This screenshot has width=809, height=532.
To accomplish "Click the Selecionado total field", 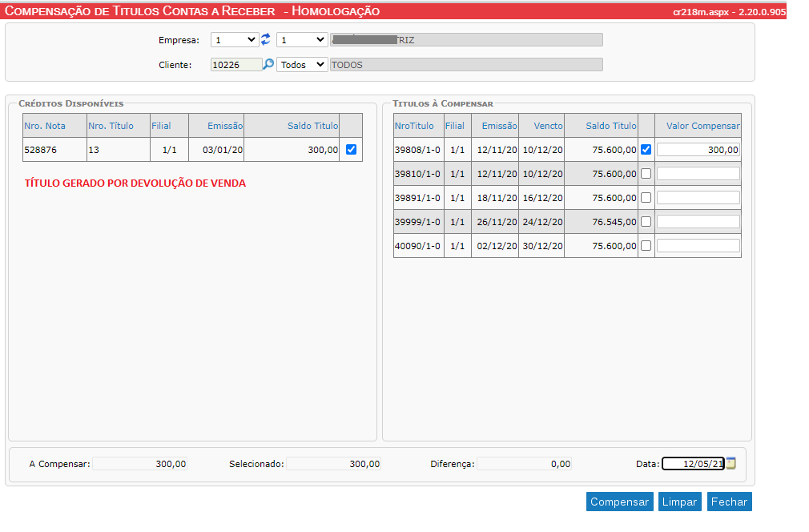I will pos(333,464).
